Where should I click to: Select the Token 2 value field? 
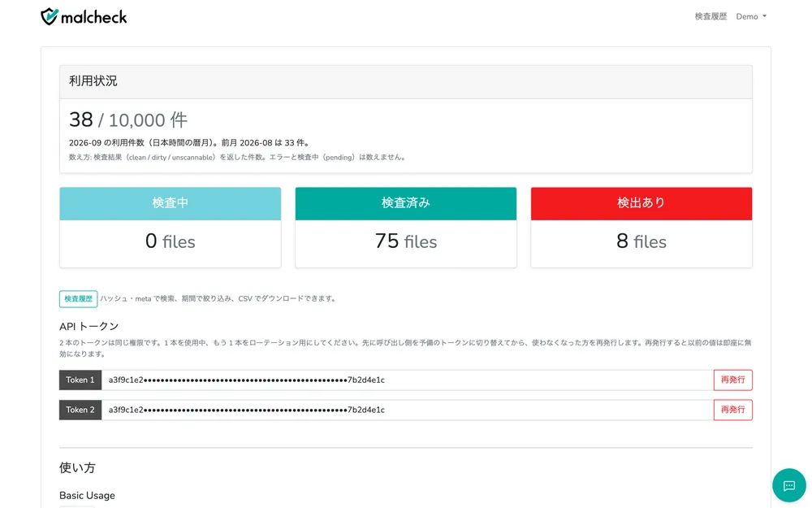(x=408, y=410)
